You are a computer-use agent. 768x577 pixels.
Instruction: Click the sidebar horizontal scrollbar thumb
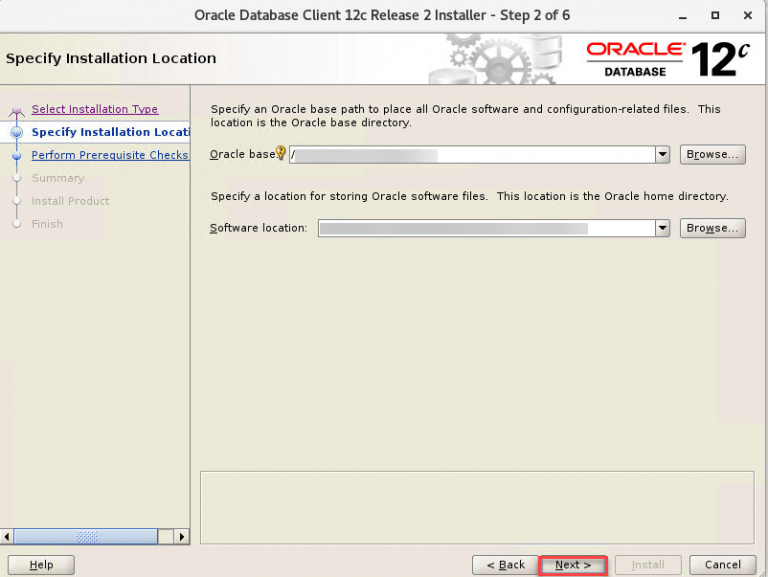tap(86, 536)
